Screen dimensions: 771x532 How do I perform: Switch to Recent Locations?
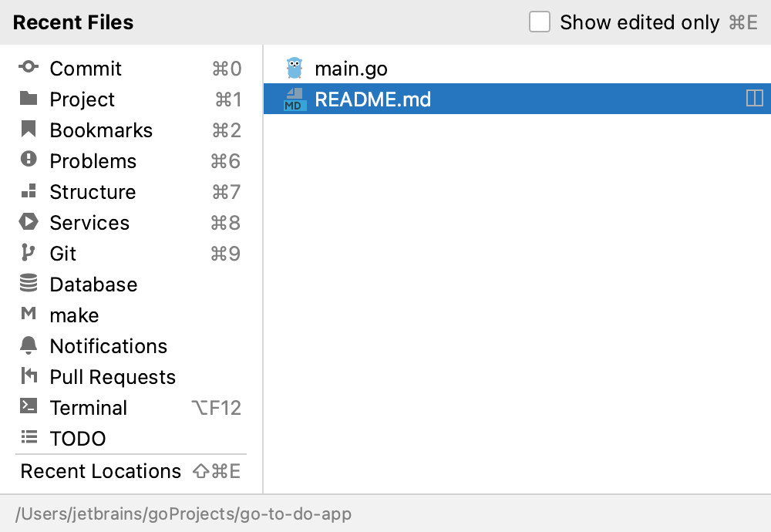pyautogui.click(x=100, y=471)
